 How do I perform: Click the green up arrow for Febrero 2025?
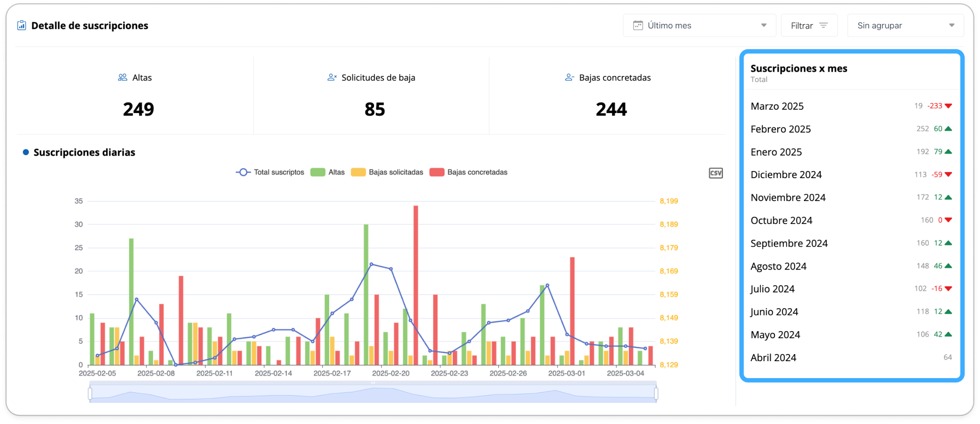(x=948, y=129)
